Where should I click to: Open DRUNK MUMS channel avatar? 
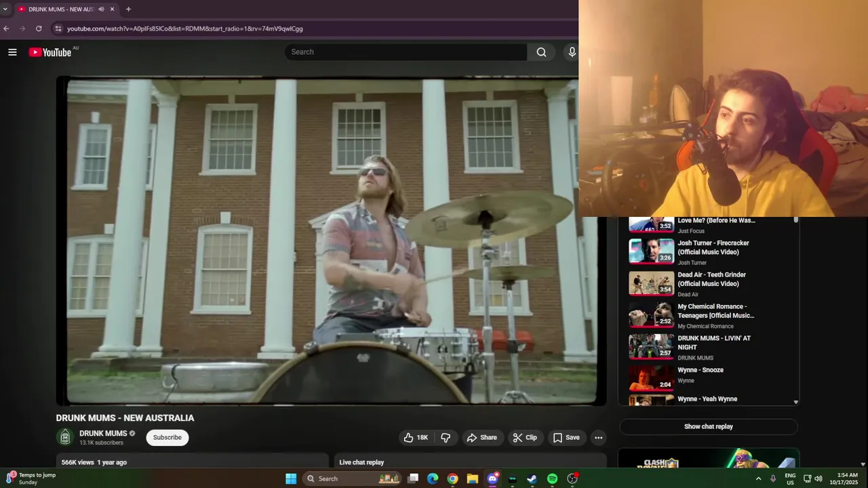click(65, 438)
